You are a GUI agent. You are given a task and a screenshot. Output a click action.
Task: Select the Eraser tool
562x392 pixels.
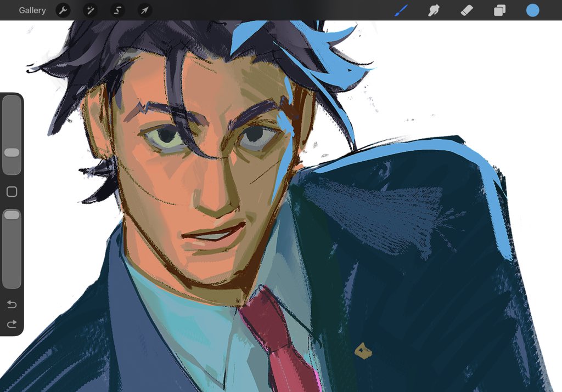[x=467, y=10]
